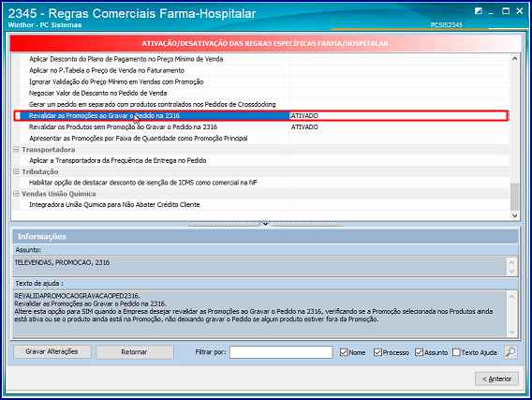Click ATIVADO value of Revalidar as Promoções

(x=304, y=116)
